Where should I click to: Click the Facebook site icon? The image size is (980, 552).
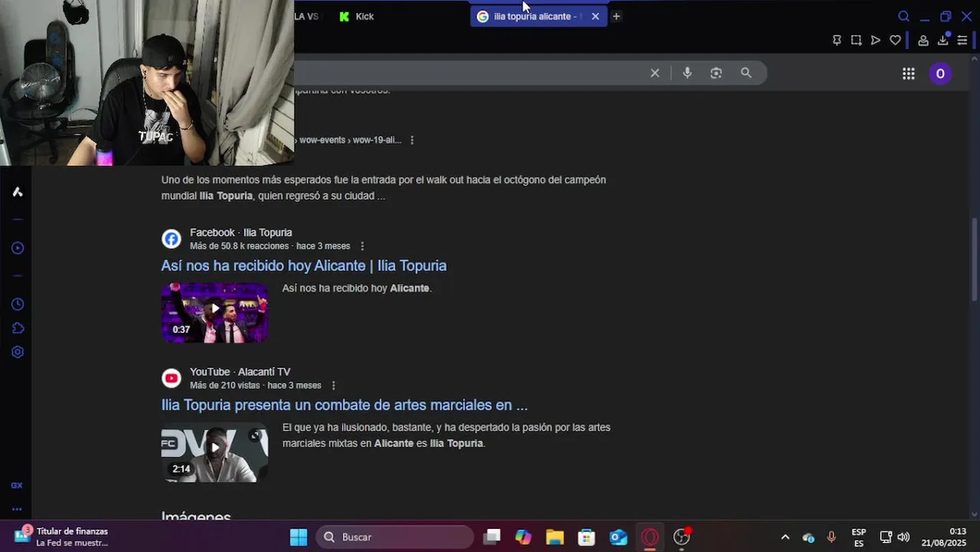171,238
